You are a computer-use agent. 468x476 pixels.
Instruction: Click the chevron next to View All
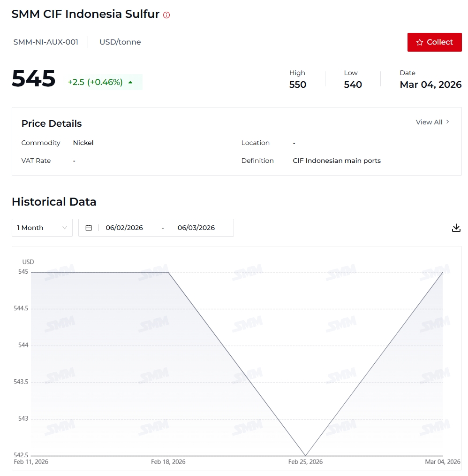(x=448, y=122)
